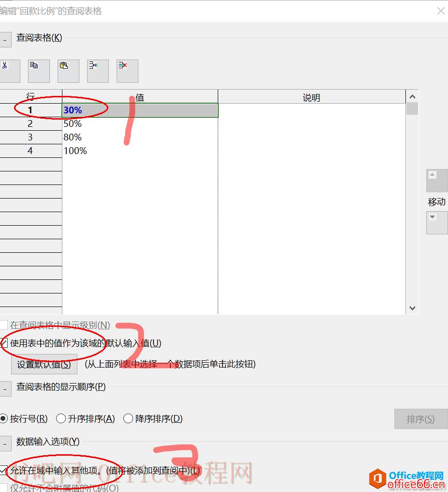Click the Paste row toolbar icon
Image resolution: width=448 pixels, height=492 pixels.
click(68, 71)
